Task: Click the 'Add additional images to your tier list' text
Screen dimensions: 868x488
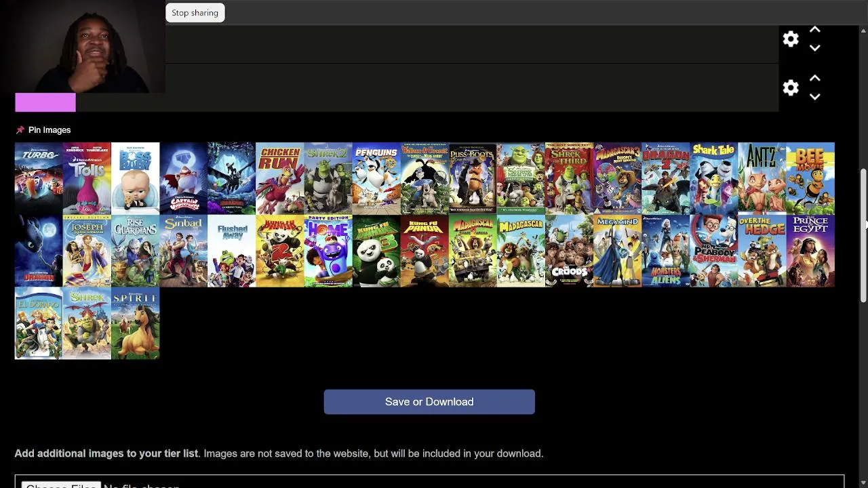Action: click(106, 453)
